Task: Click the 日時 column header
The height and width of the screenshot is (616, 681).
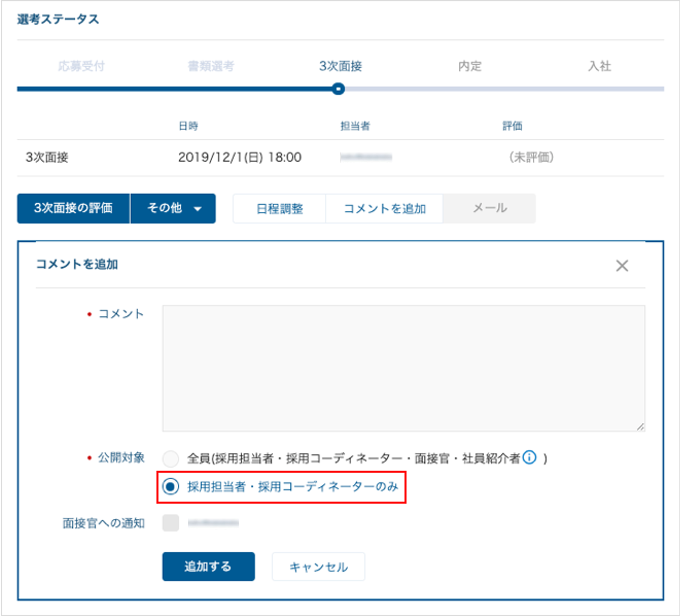Action: [x=188, y=126]
